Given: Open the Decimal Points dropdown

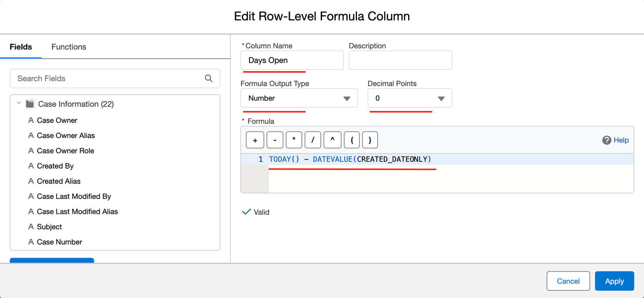Looking at the screenshot, I should [x=409, y=98].
